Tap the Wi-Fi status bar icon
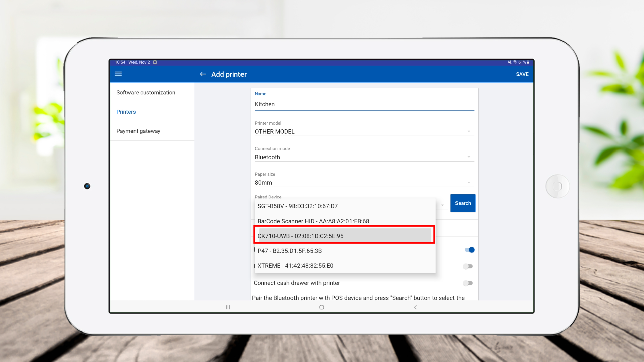Image resolution: width=644 pixels, height=362 pixels. coord(515,62)
